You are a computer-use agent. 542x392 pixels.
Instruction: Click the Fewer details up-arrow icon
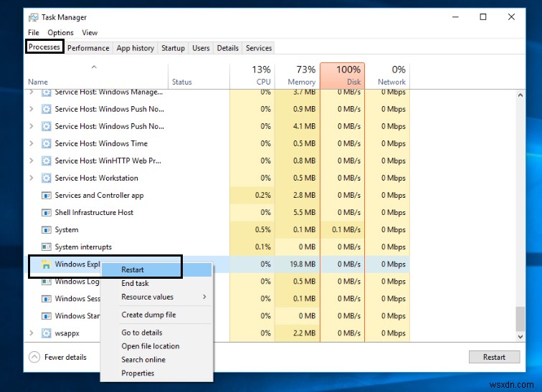(34, 357)
